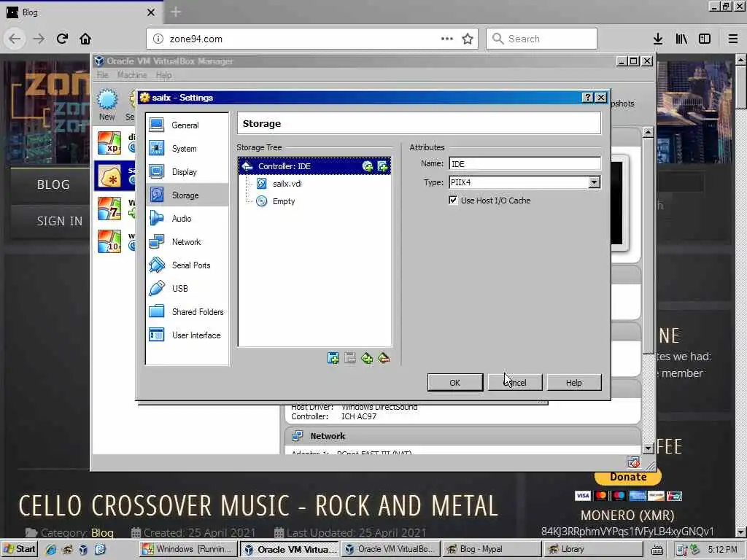Click the browser Search field

542,39
